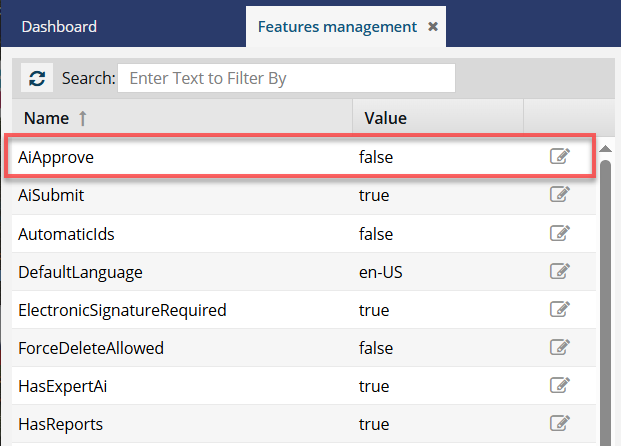Image resolution: width=621 pixels, height=446 pixels.
Task: Edit the HasReports feature value
Action: click(560, 424)
